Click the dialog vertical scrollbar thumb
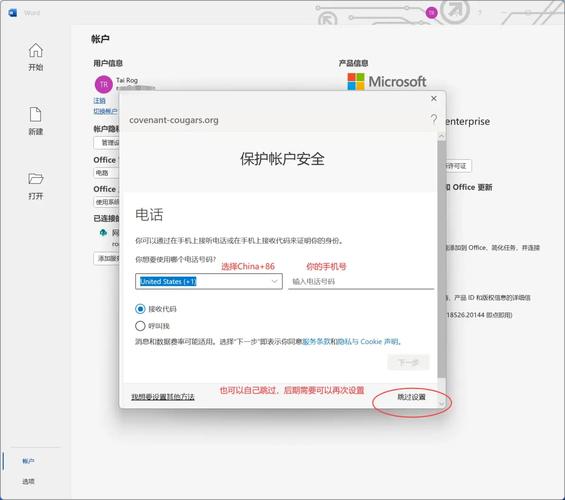 pos(441,259)
